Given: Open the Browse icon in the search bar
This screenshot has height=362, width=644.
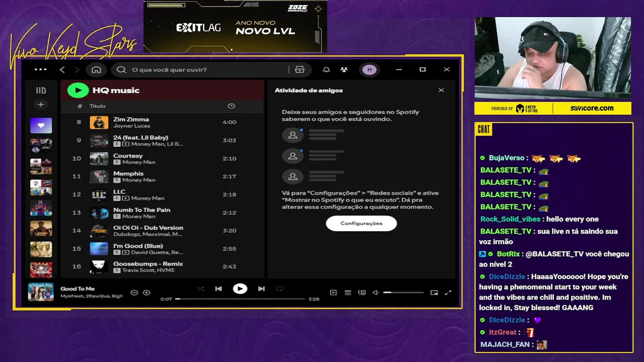Looking at the screenshot, I should tap(300, 69).
